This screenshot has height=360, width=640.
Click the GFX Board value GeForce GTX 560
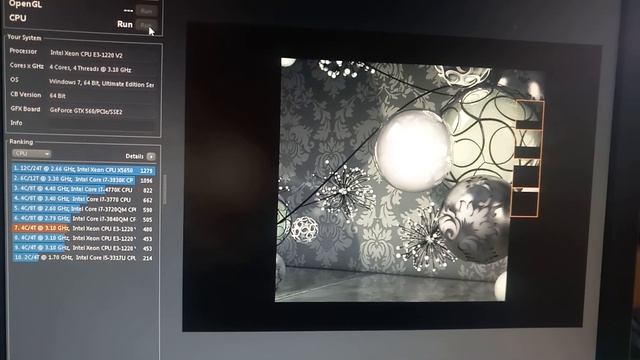(86, 111)
